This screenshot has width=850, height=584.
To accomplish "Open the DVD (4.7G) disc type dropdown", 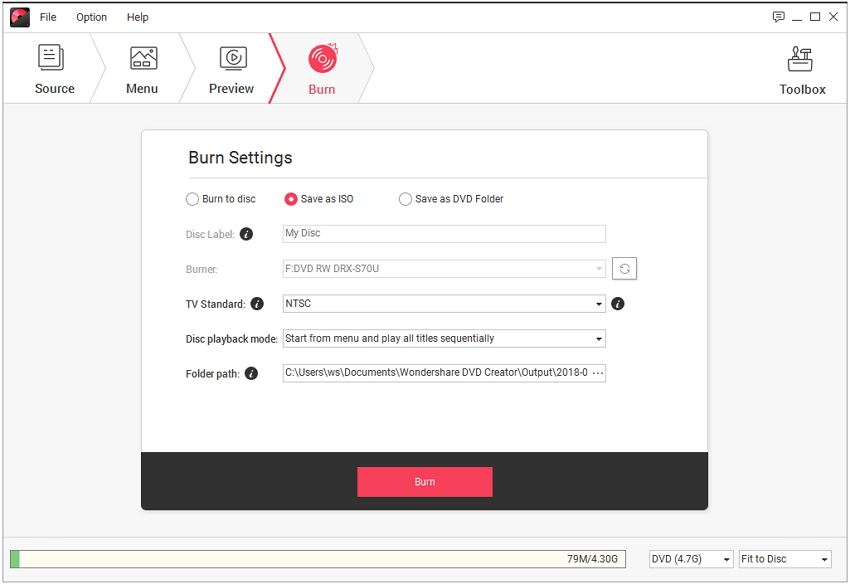I will tap(690, 559).
